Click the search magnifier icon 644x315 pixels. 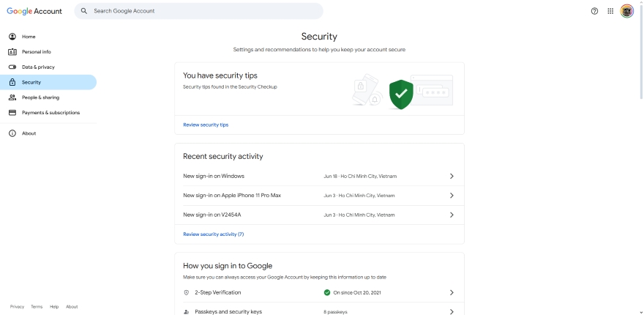point(83,11)
